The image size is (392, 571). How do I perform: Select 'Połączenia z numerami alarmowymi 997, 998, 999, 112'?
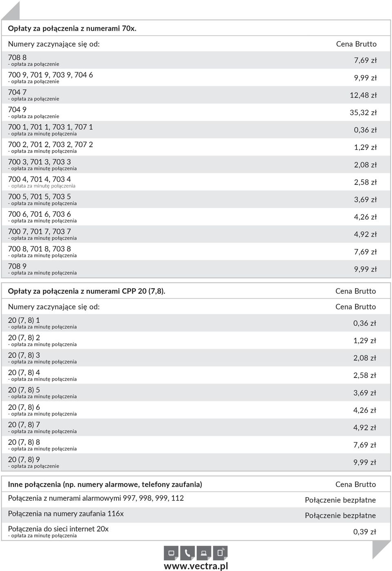coord(96,498)
